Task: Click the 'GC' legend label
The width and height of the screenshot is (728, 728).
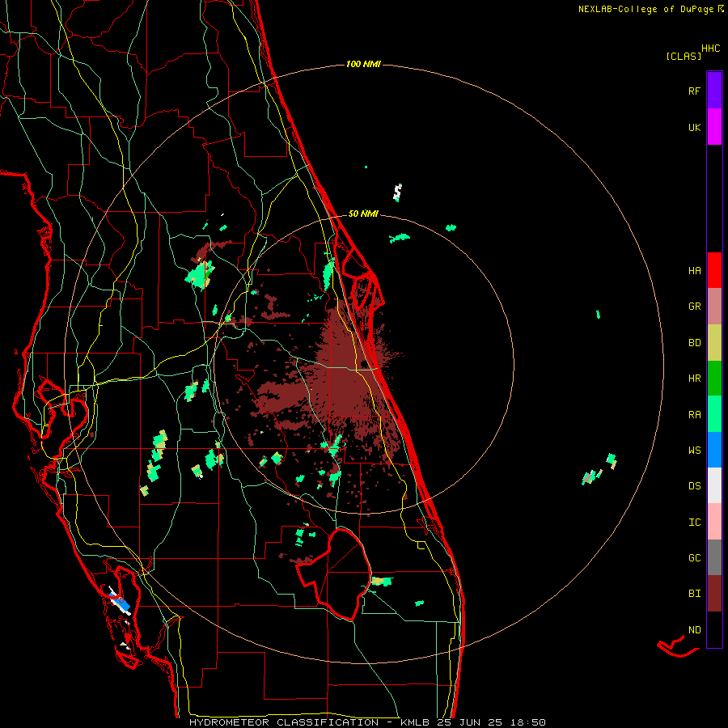Action: 694,558
